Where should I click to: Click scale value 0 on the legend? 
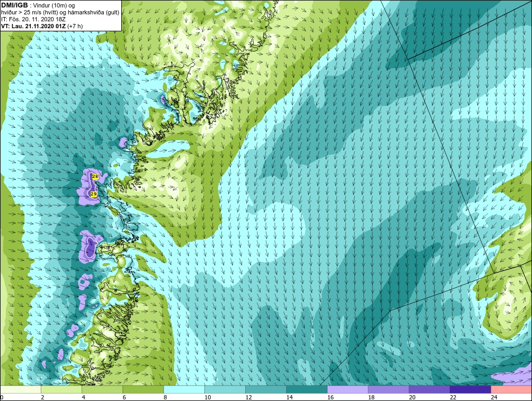point(2,397)
